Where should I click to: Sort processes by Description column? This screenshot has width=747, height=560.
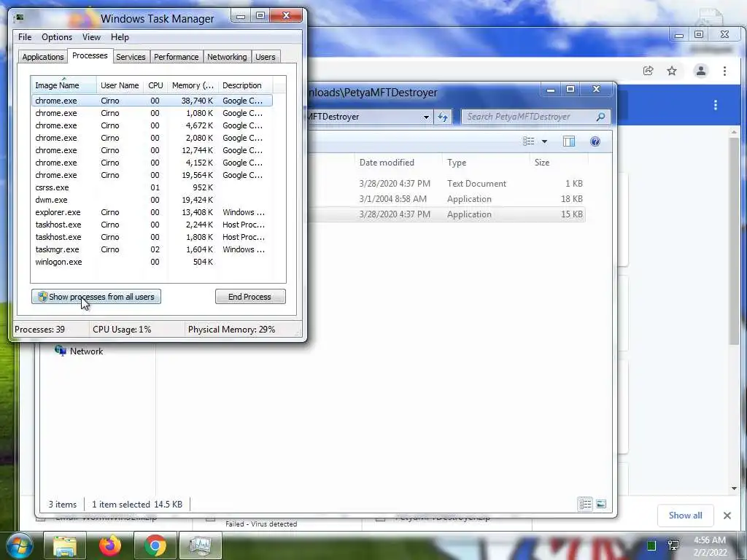tap(245, 85)
